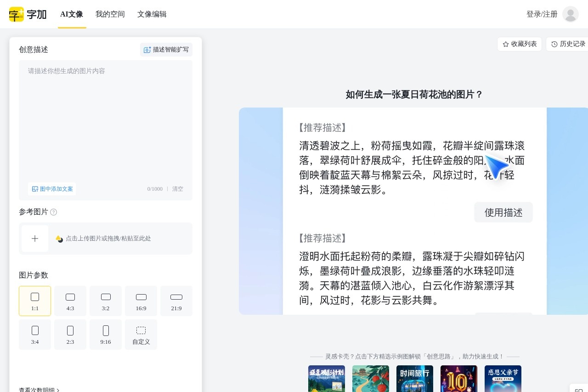The width and height of the screenshot is (588, 392).
Task: Enable the 9:16 portrait ratio
Action: click(x=106, y=334)
